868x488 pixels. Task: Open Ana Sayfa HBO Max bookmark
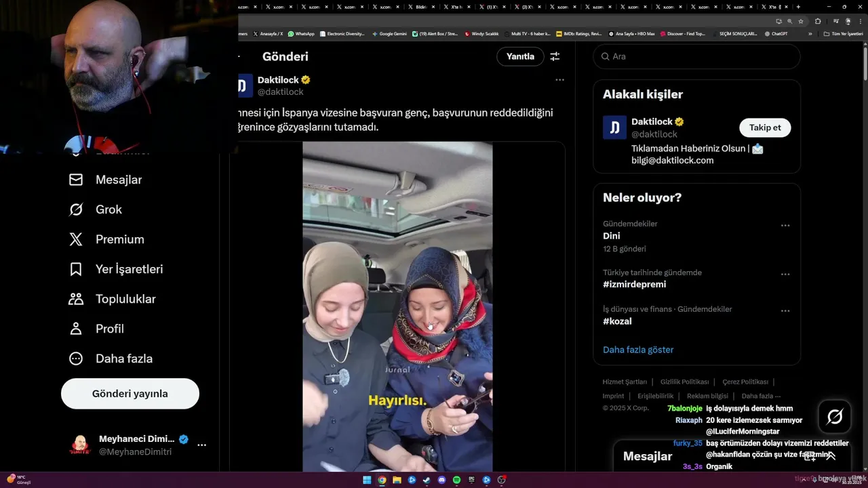[x=631, y=33]
